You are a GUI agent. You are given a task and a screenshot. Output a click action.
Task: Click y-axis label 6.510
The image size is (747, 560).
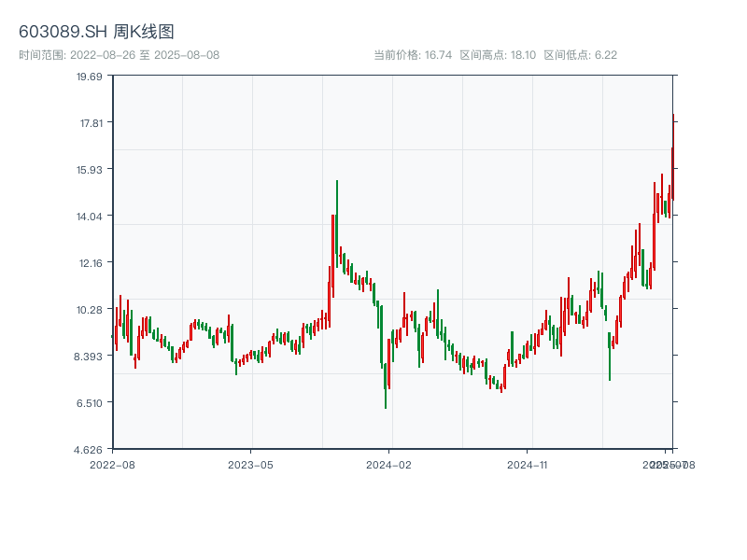[x=90, y=403]
